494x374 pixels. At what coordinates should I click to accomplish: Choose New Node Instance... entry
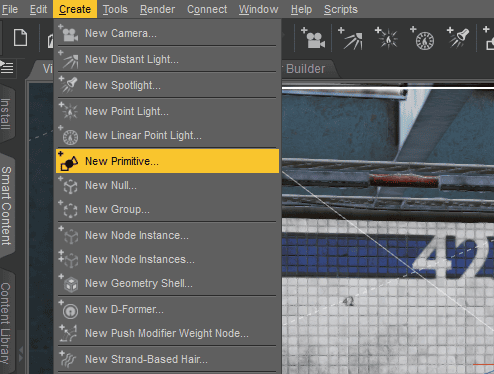pos(167,235)
